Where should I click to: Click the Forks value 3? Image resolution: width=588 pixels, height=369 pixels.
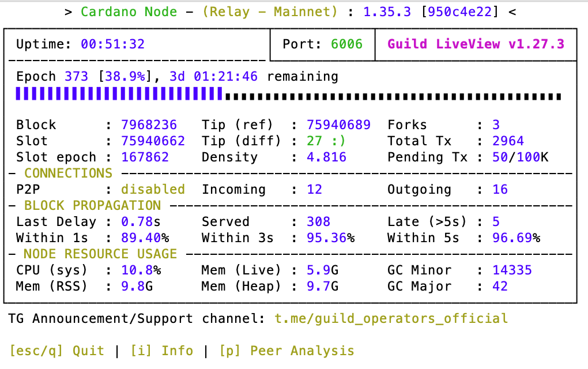(496, 125)
